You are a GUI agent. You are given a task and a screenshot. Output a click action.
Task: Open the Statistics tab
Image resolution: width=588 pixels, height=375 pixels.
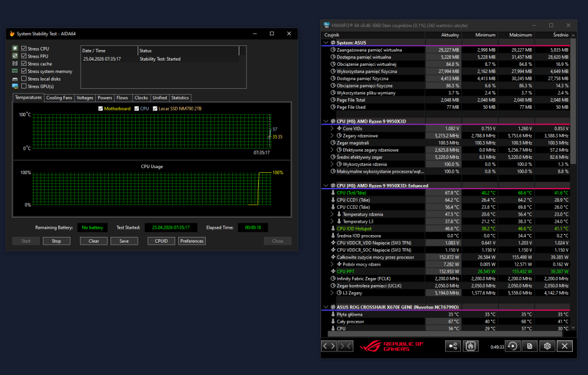tap(180, 98)
